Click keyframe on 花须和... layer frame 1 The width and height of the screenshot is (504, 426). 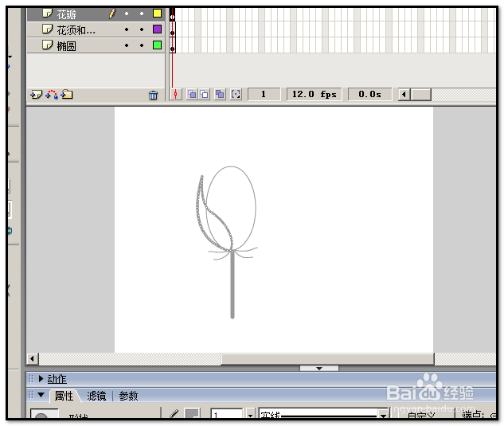click(173, 30)
